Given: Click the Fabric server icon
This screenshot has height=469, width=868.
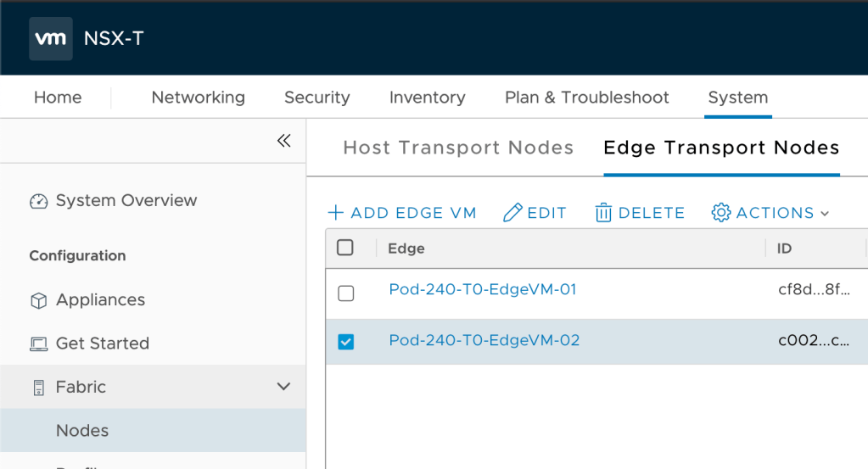Looking at the screenshot, I should coord(39,388).
